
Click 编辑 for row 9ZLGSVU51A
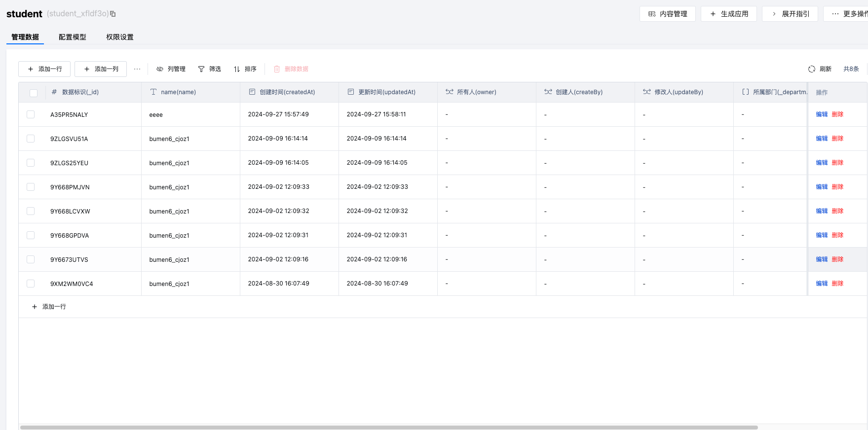click(822, 139)
